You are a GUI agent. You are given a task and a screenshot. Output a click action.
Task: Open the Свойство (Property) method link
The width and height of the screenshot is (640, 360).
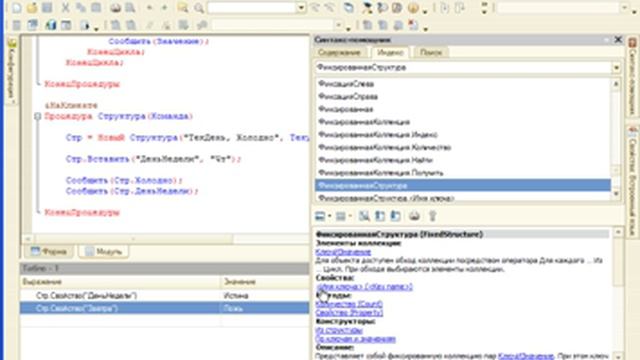(349, 313)
